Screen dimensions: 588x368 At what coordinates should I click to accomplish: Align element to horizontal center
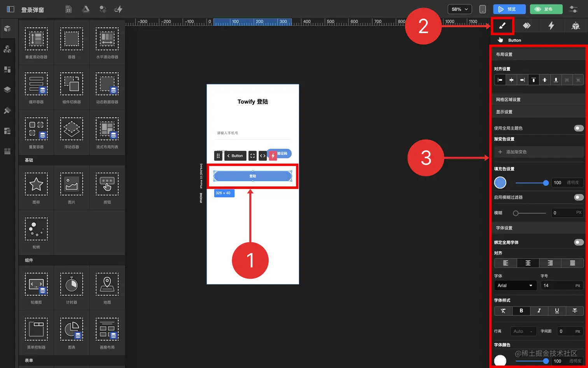(511, 80)
